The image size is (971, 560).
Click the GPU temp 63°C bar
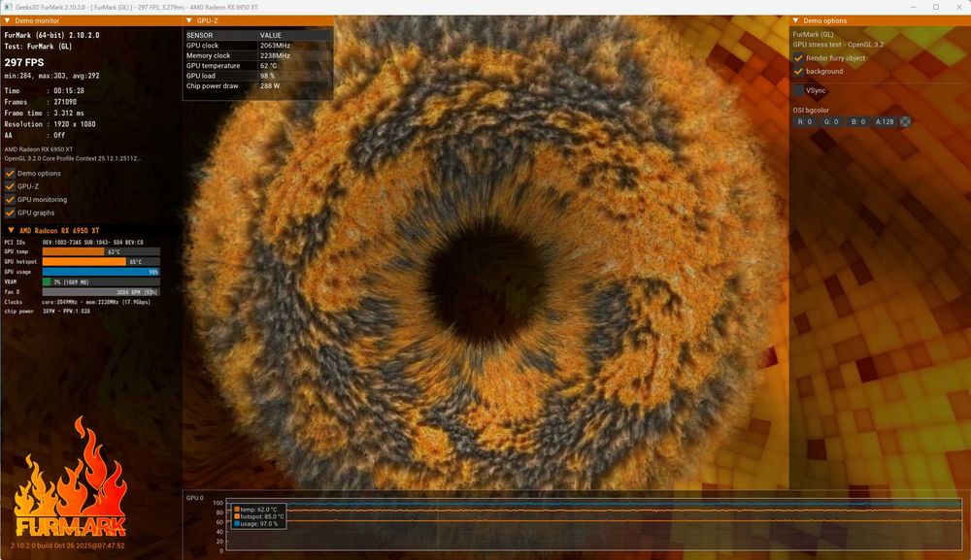pos(101,251)
